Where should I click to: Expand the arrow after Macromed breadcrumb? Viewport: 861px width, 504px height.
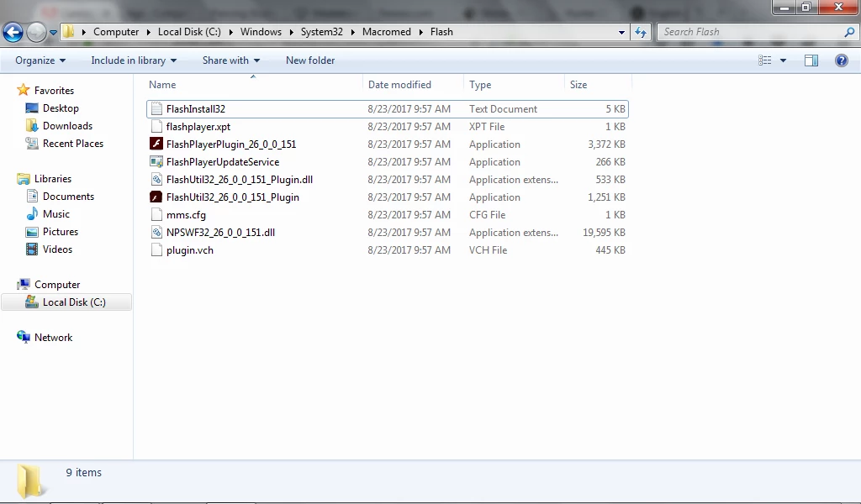pyautogui.click(x=421, y=32)
